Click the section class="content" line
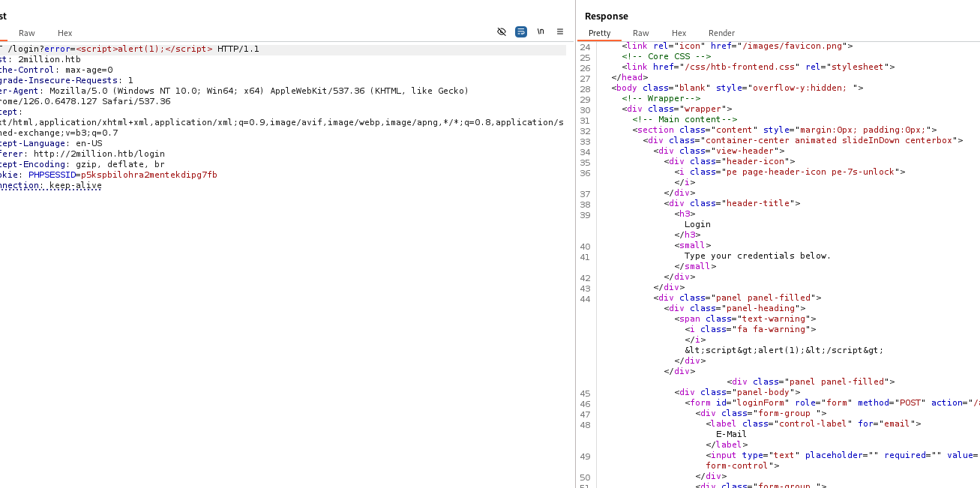 (784, 130)
